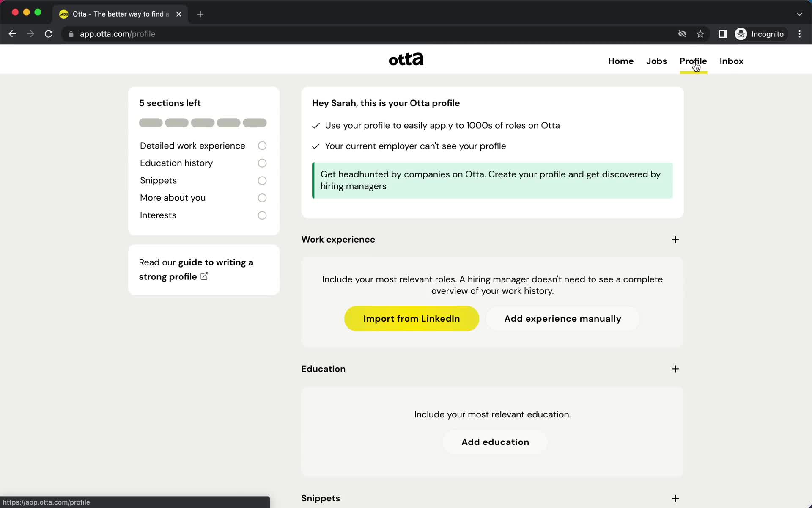Click the Profile navigation icon

[x=693, y=61]
